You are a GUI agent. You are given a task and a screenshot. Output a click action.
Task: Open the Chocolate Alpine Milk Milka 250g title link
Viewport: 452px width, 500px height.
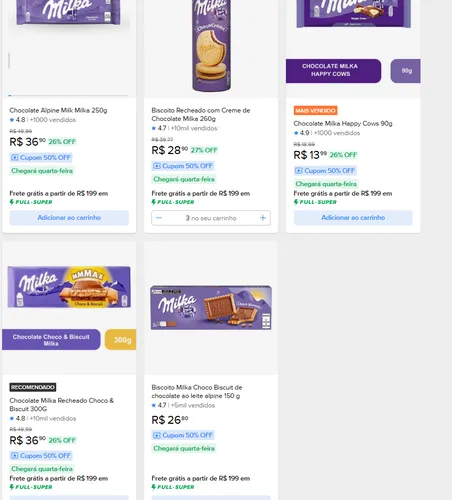click(58, 110)
